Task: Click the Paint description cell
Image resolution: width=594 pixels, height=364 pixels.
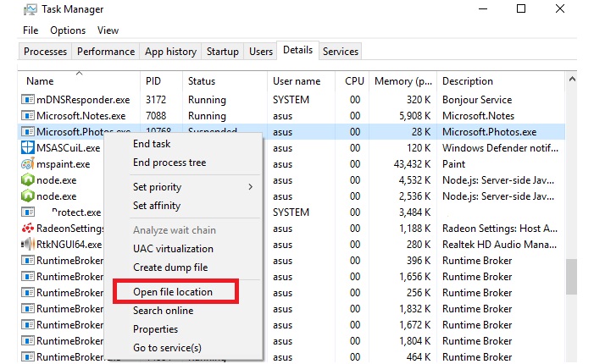Action: (454, 164)
